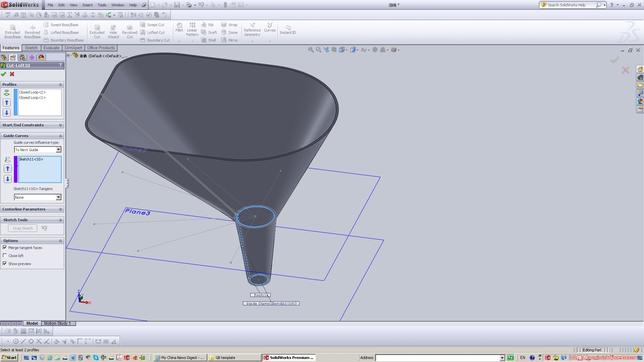This screenshot has width=644, height=362.
Task: Click the Drag Sketch button
Action: coord(22,228)
